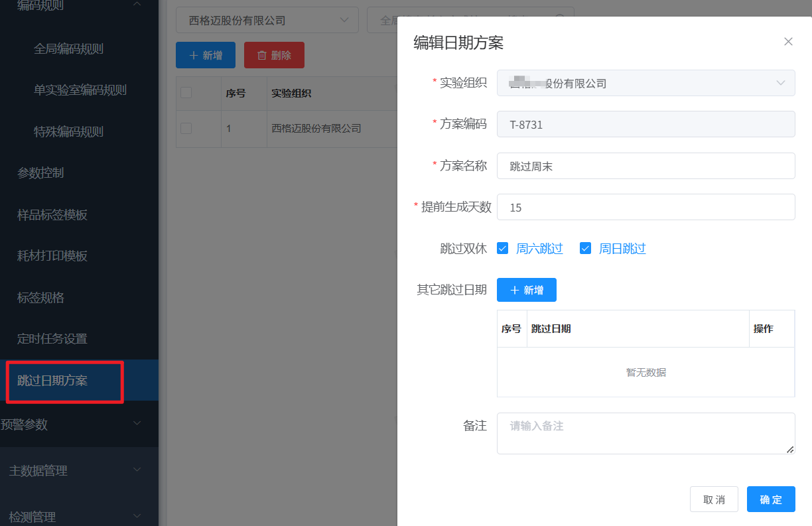The height and width of the screenshot is (526, 812).
Task: Open the 西格迈股份有限公司 organization filter dropdown
Action: (x=267, y=21)
